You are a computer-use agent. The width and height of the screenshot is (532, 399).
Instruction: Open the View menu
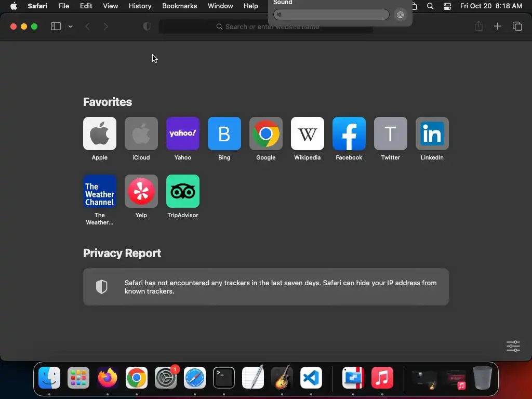tap(110, 6)
